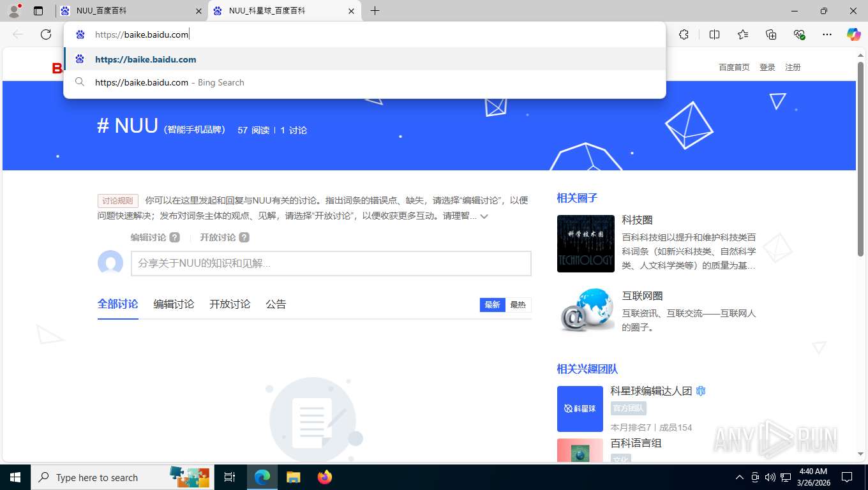Viewport: 868px width, 490px height.
Task: Click the verified badge next to 科星球编辑达人团
Action: pos(701,391)
